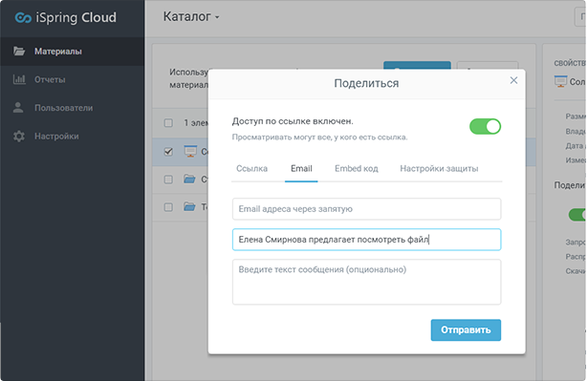This screenshot has height=381, width=588.
Task: Toggle the share switch in the right panel
Action: pyautogui.click(x=577, y=214)
